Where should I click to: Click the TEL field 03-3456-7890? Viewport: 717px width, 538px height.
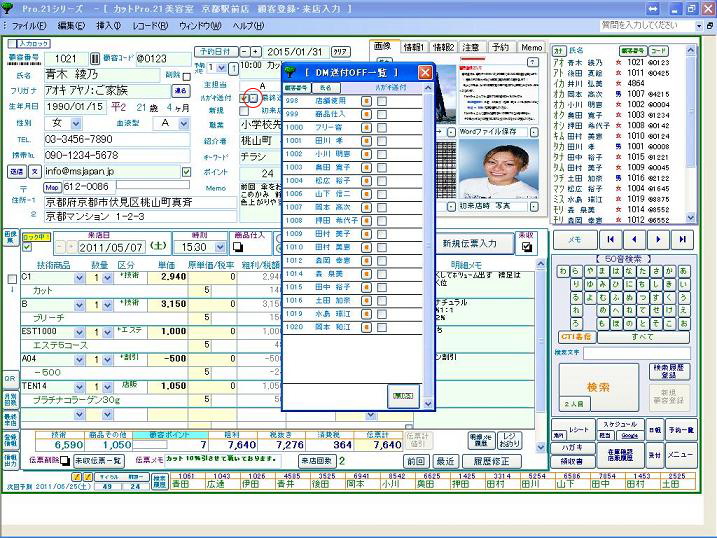click(x=117, y=139)
